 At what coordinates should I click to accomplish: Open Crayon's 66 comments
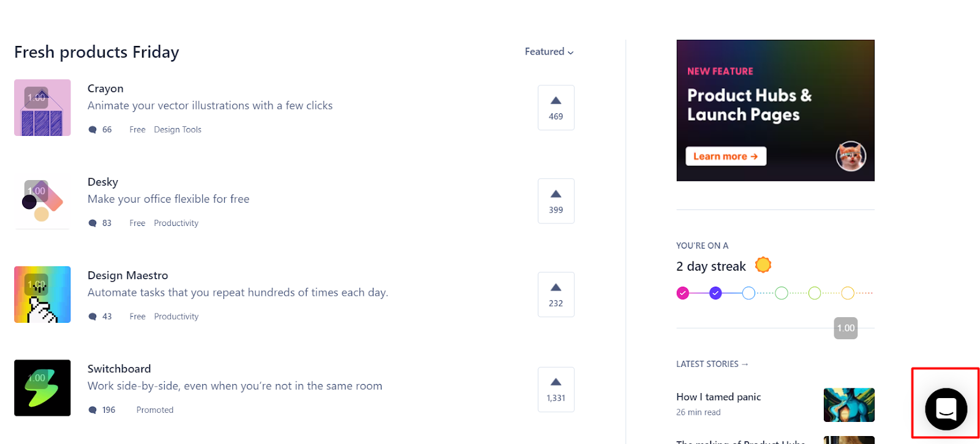[100, 130]
